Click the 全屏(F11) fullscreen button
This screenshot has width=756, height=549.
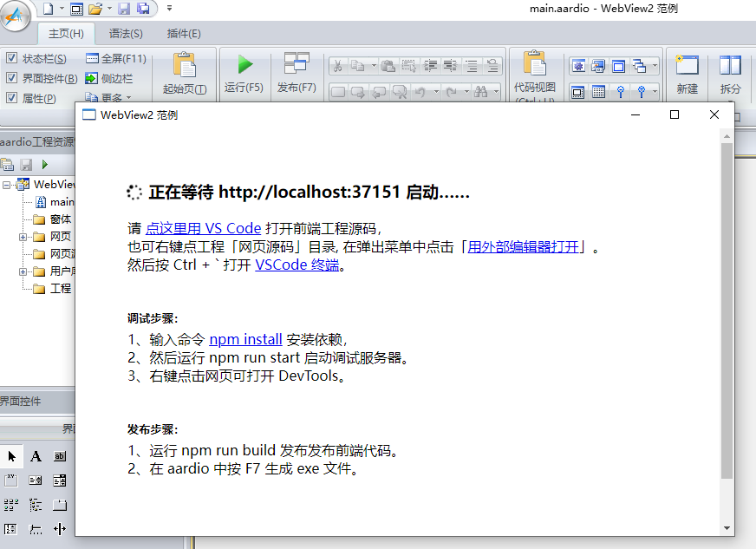(115, 58)
